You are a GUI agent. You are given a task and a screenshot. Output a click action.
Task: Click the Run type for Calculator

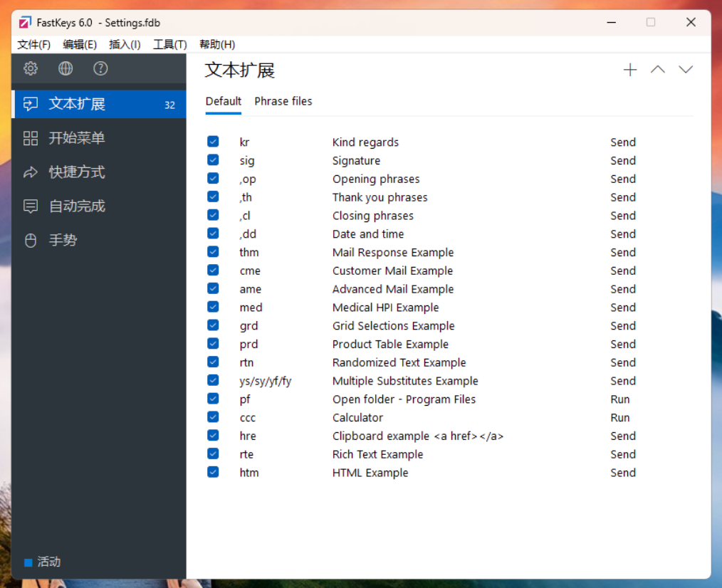(619, 418)
